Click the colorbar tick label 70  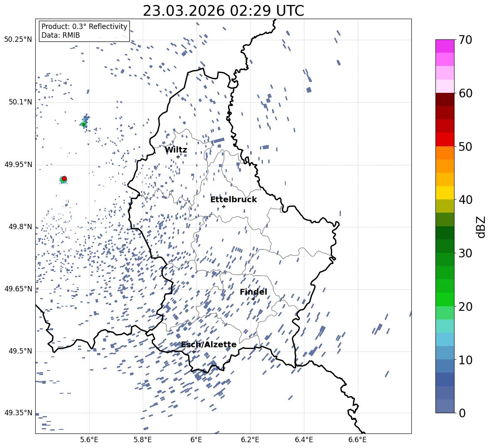pyautogui.click(x=465, y=40)
